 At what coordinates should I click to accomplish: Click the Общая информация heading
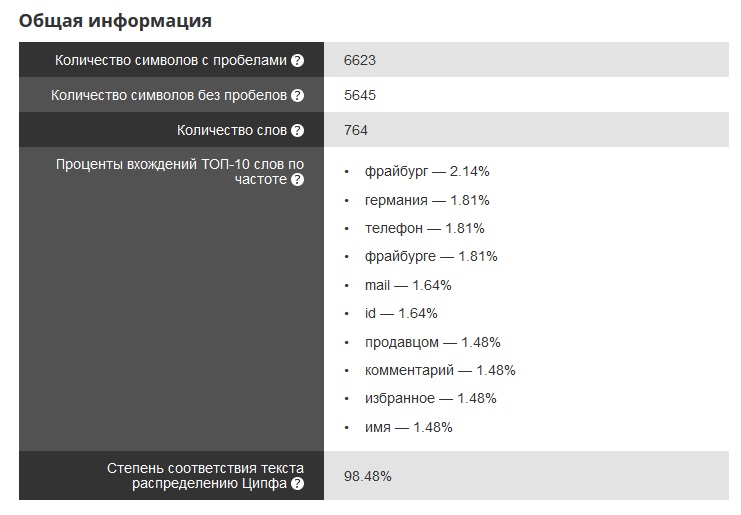tap(115, 21)
